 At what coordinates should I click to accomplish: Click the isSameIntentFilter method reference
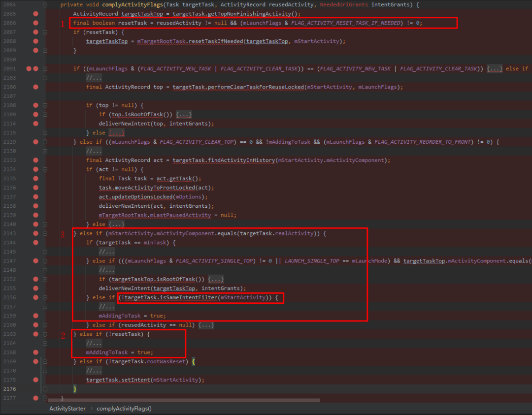pyautogui.click(x=188, y=298)
